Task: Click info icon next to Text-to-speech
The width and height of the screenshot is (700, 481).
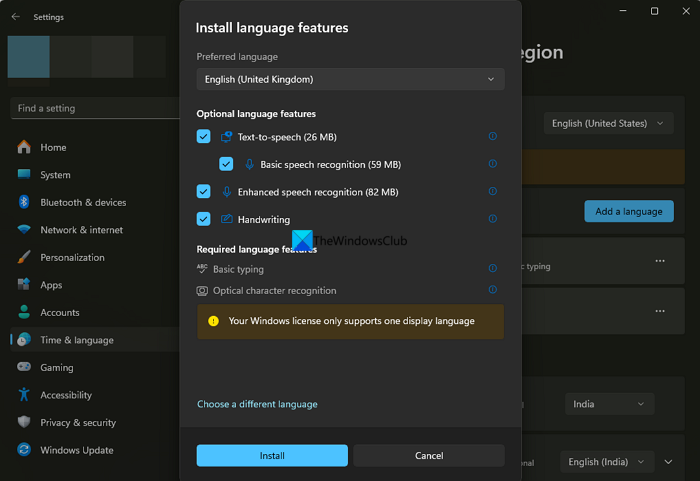Action: tap(492, 136)
